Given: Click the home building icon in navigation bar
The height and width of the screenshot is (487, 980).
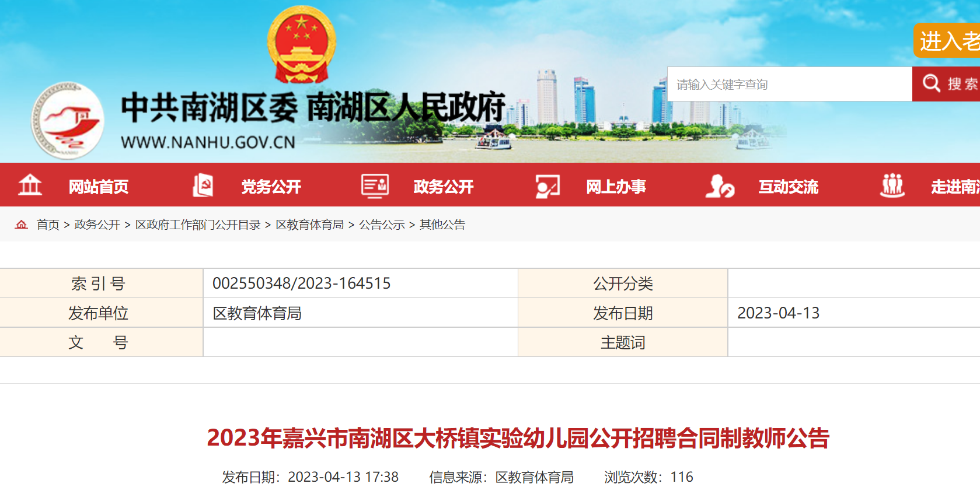Looking at the screenshot, I should [30, 185].
